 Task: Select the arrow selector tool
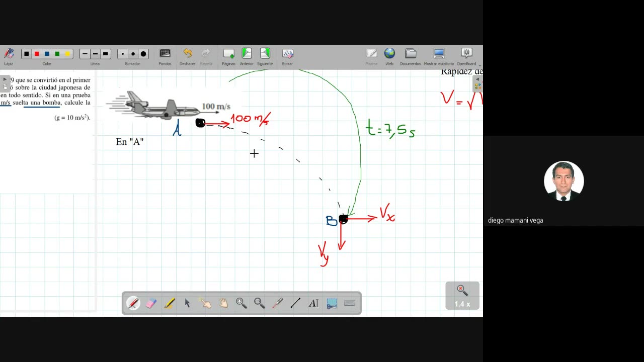[187, 303]
